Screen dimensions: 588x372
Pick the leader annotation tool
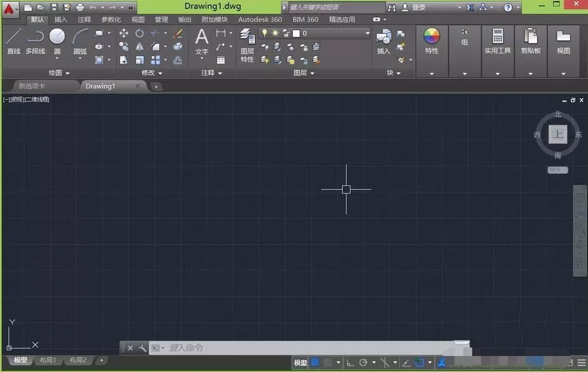coord(221,46)
